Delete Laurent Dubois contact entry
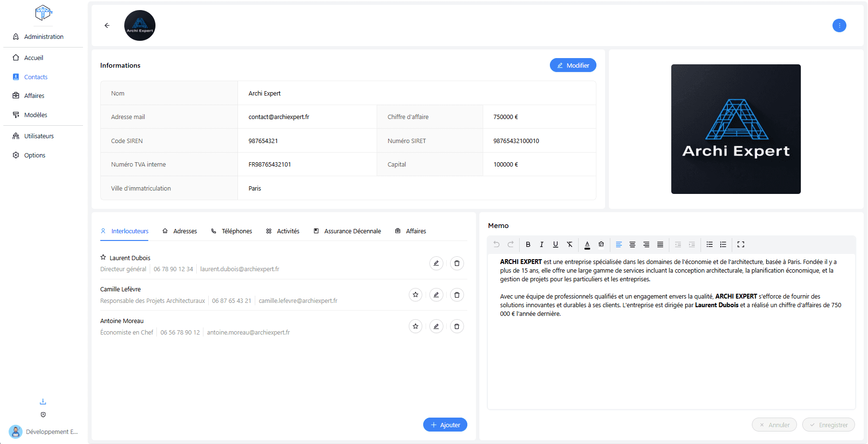The image size is (868, 444). click(x=457, y=263)
